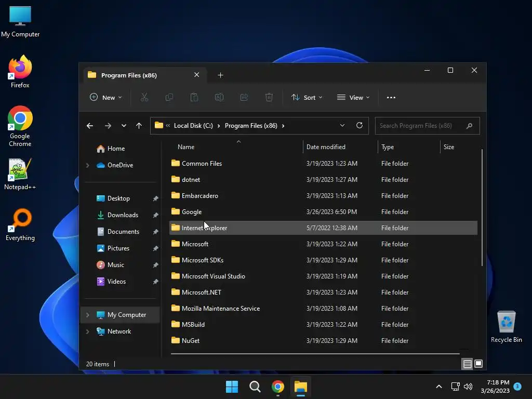Image resolution: width=532 pixels, height=399 pixels.
Task: Switch to details view icon in status bar
Action: click(x=467, y=364)
